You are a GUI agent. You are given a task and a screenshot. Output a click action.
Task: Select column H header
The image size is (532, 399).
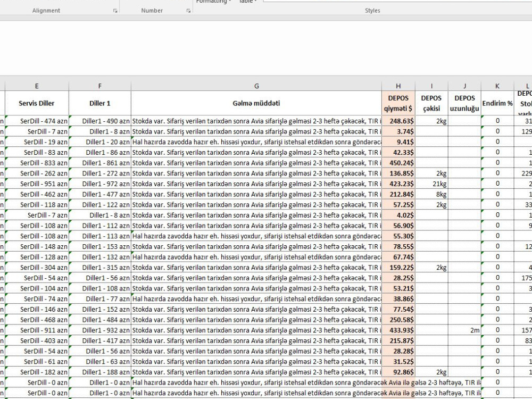point(398,86)
